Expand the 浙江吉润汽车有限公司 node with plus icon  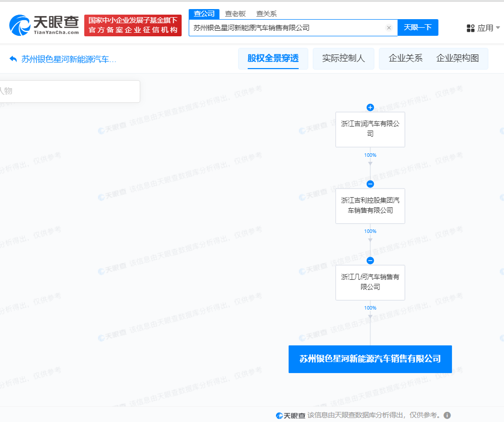[x=370, y=107]
